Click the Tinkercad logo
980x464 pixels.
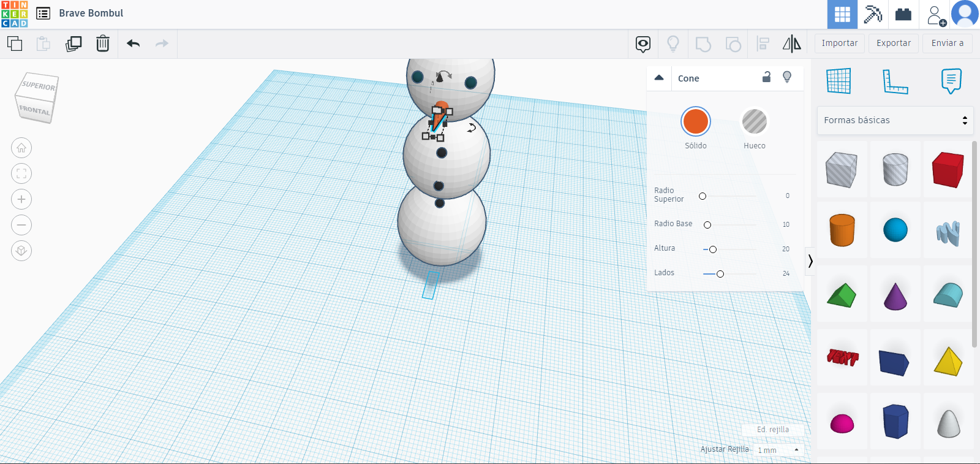(14, 13)
